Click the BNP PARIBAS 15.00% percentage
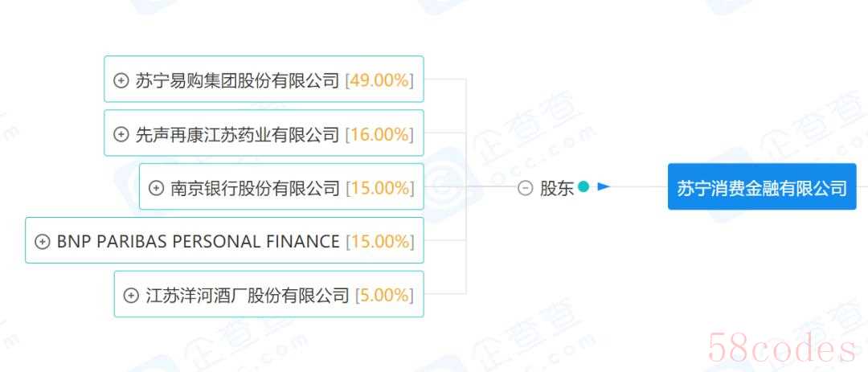The image size is (868, 372). 379,242
